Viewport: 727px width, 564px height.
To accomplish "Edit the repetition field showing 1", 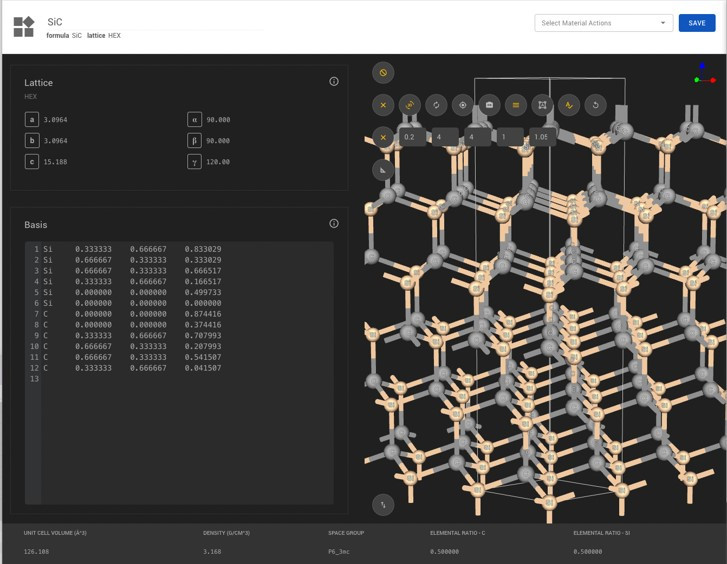I will 510,137.
